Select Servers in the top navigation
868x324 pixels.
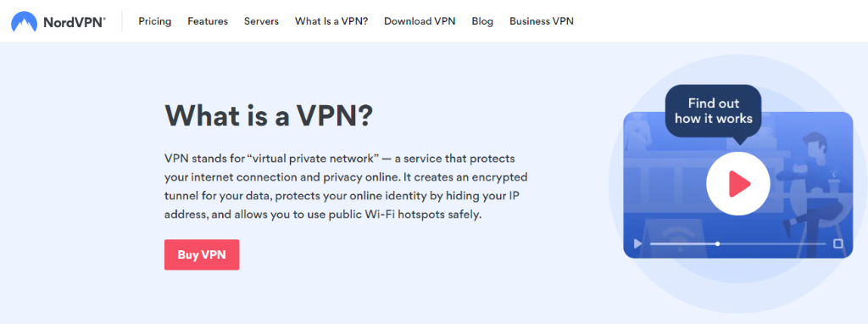click(x=261, y=21)
